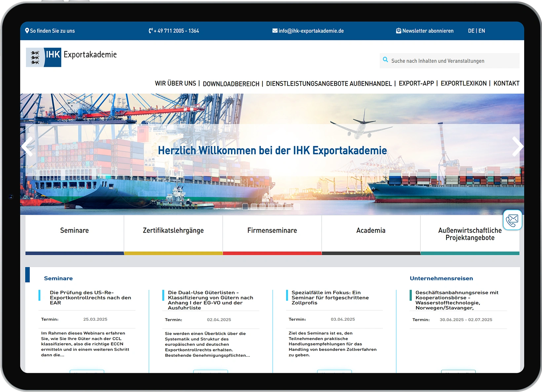Open 'Geschäftsanbahnungsreise mit Kooperationsbörse' trip title
542x392 pixels.
[x=457, y=300]
